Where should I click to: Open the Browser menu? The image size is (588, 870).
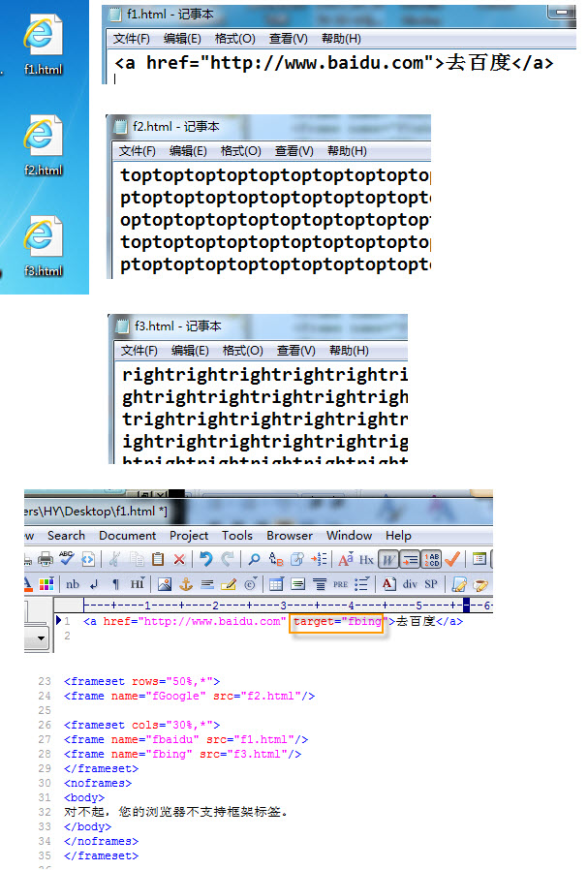pyautogui.click(x=290, y=536)
